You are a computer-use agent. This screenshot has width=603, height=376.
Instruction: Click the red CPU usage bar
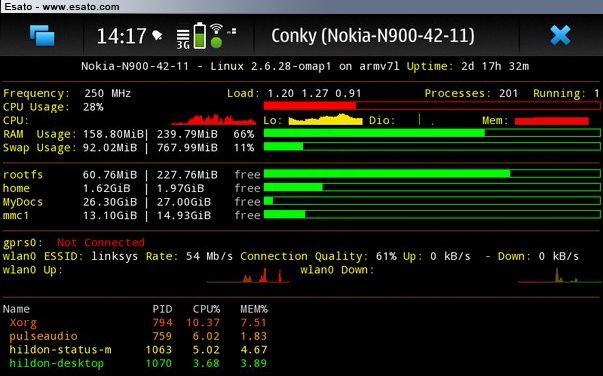[x=432, y=105]
